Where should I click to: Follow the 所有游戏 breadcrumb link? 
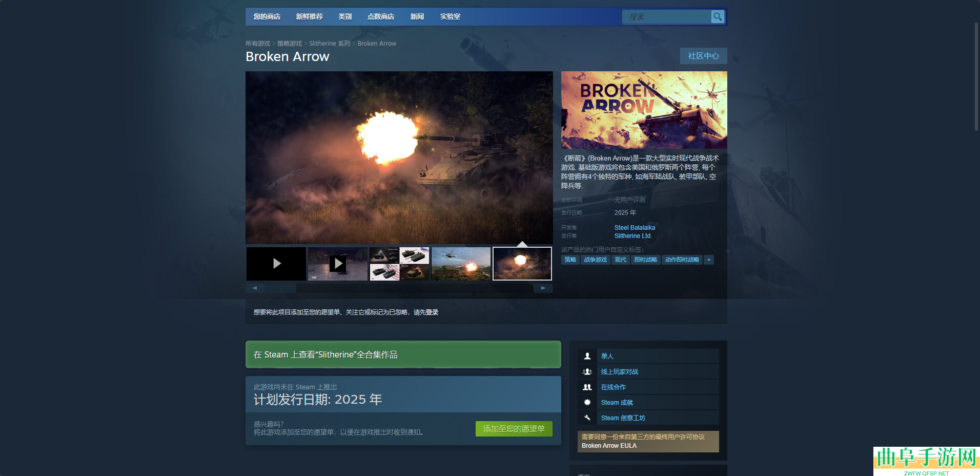(258, 44)
